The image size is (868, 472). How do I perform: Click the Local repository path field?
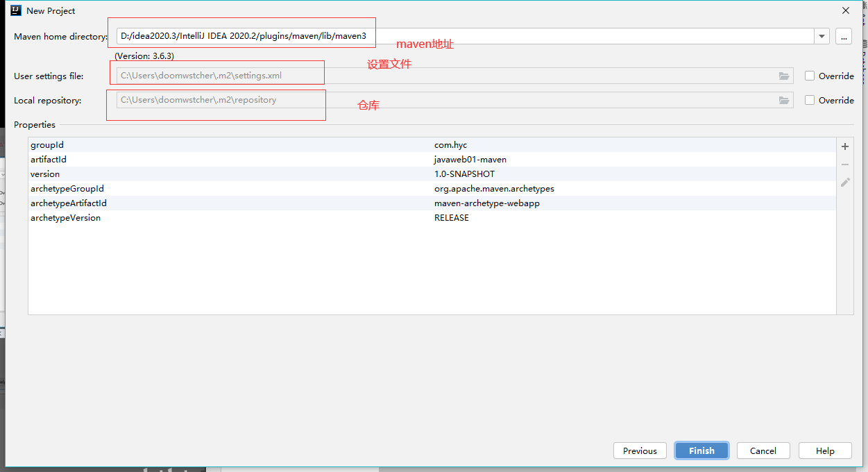point(454,100)
